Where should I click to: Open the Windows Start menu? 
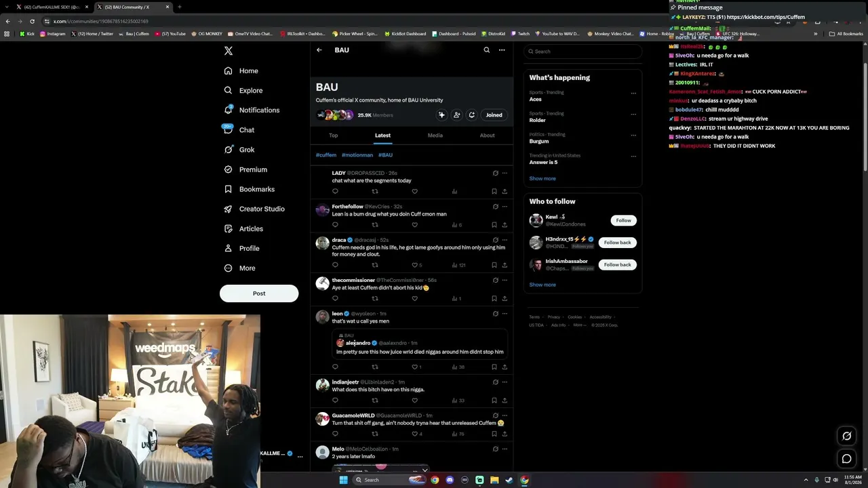pyautogui.click(x=344, y=480)
